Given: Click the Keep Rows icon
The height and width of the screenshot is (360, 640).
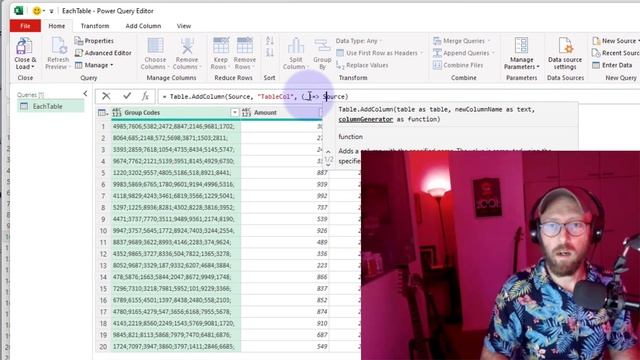Looking at the screenshot, I should [221, 46].
